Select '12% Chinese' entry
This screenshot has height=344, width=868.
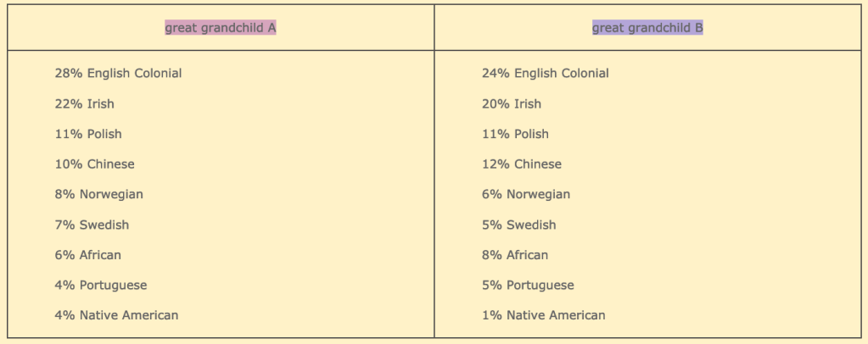(521, 164)
